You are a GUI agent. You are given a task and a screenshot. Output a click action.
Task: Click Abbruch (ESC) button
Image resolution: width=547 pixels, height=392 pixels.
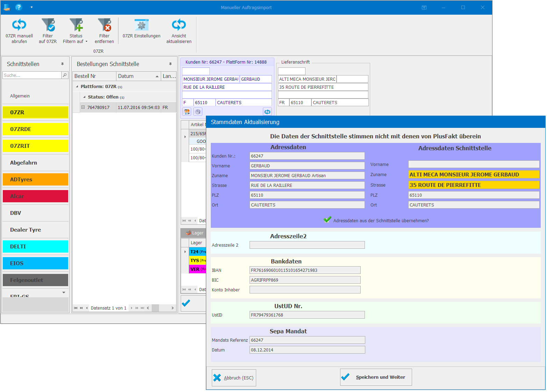coord(234,378)
